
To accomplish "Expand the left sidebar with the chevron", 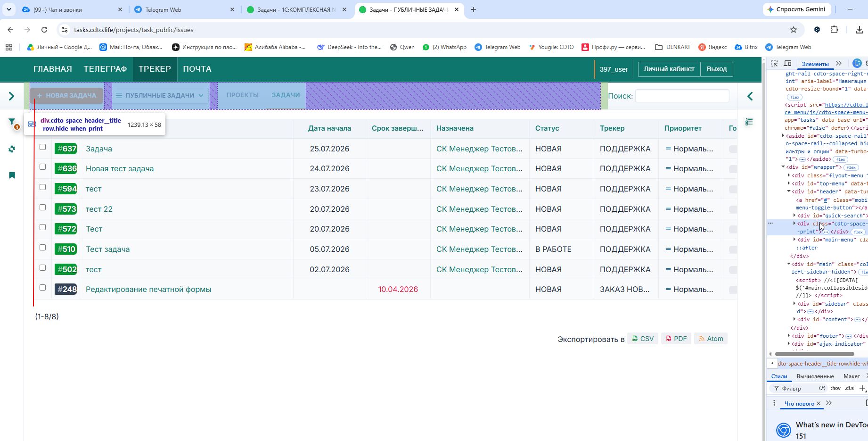I will pos(12,96).
